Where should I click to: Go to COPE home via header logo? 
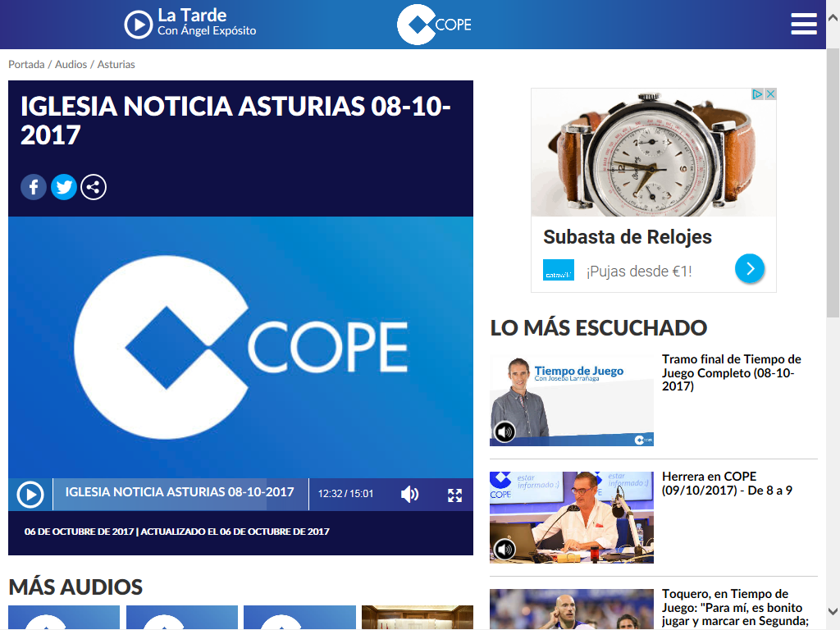point(435,25)
